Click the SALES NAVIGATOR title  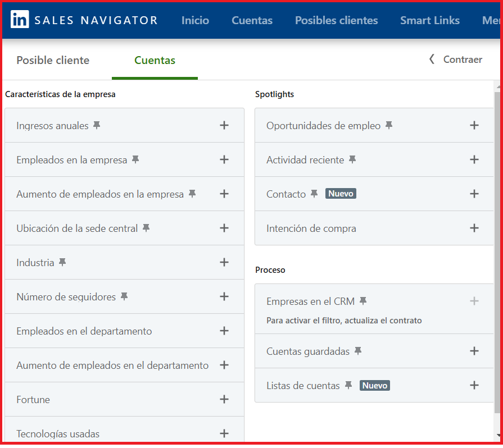coord(96,20)
